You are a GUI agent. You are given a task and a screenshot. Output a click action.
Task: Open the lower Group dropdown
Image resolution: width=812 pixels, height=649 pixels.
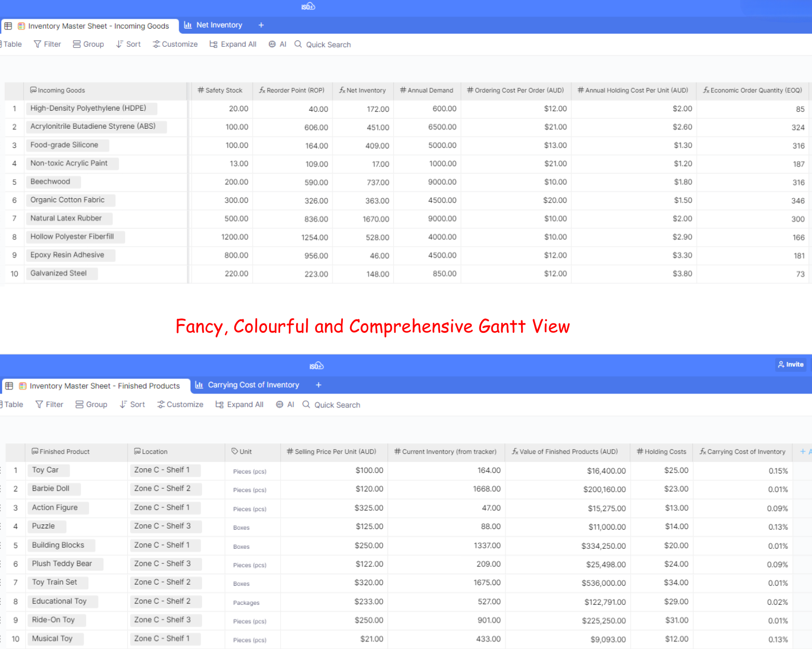pyautogui.click(x=91, y=405)
